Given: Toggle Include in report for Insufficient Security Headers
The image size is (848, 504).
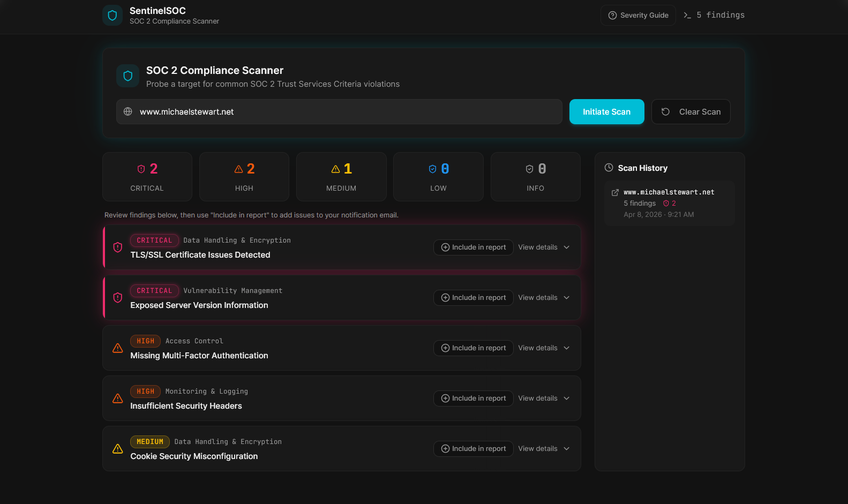Looking at the screenshot, I should point(473,398).
